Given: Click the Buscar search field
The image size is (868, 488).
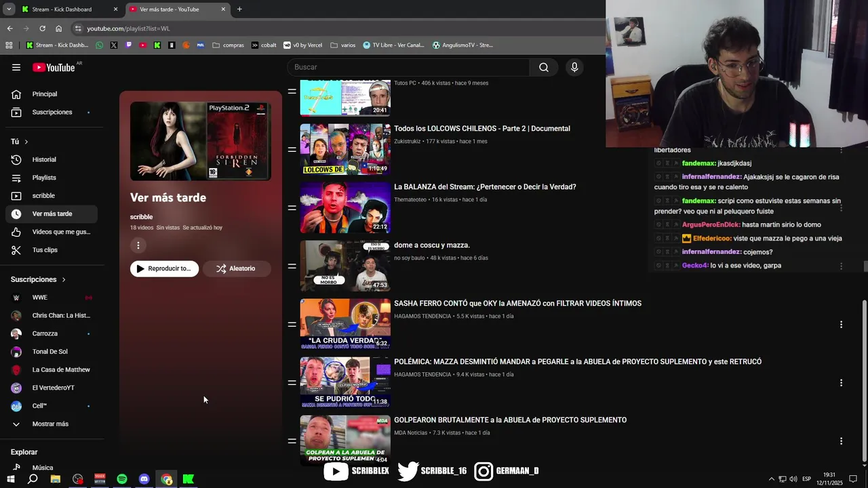Looking at the screenshot, I should point(408,67).
